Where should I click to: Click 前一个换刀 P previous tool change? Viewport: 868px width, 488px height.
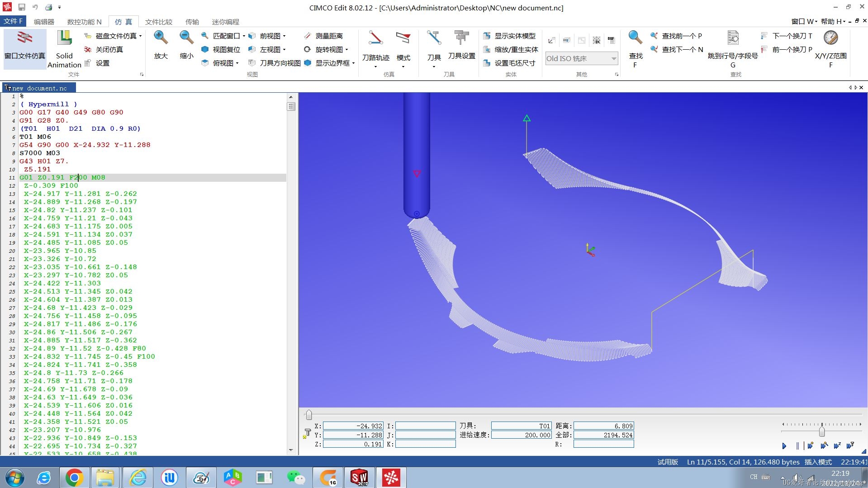[787, 49]
